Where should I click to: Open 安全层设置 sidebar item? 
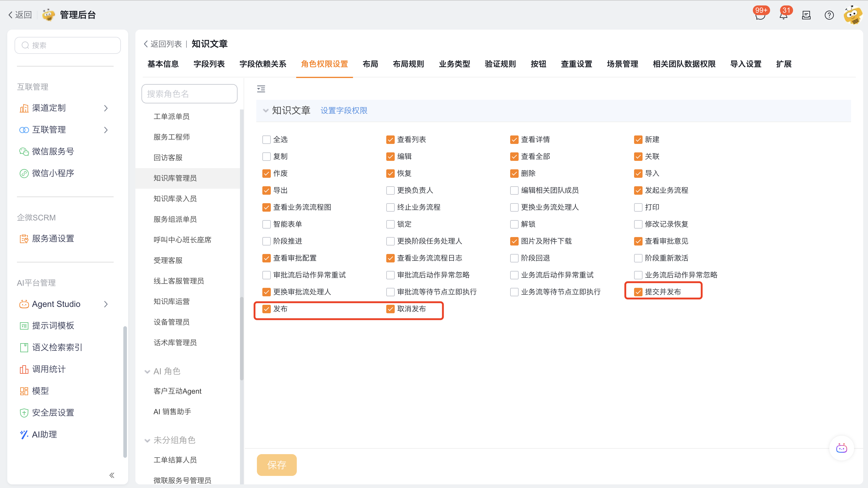53,412
